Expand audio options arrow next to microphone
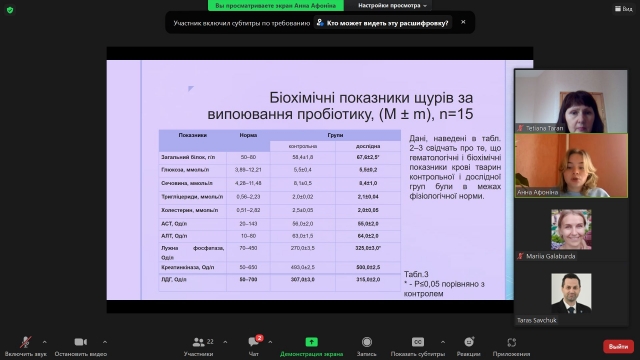 pos(44,342)
